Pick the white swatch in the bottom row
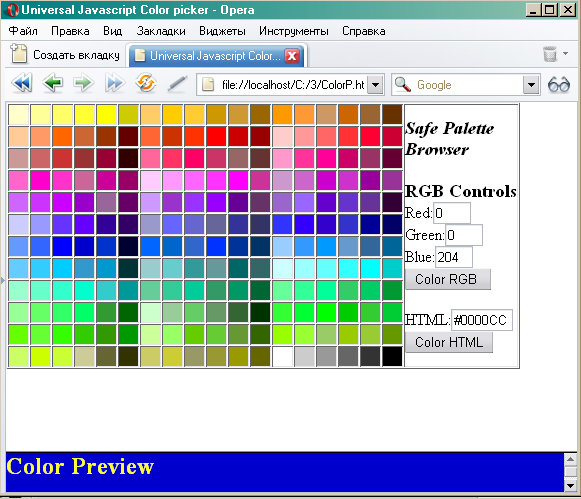Viewport: 581px width, 499px height. [x=282, y=356]
